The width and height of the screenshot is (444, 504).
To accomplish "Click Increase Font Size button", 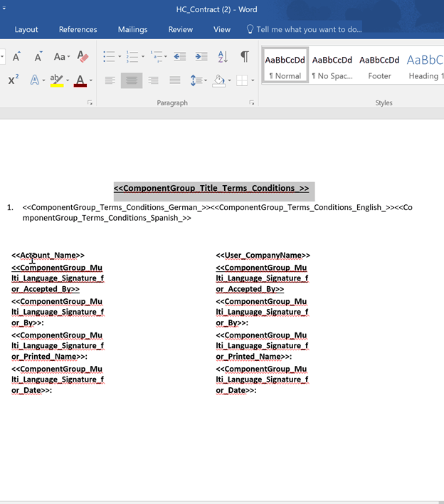I will coord(16,56).
